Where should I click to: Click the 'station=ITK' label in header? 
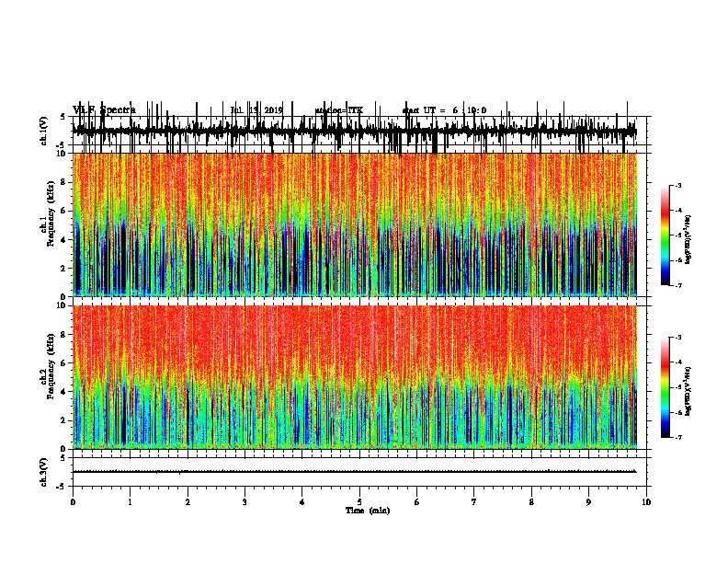(339, 110)
